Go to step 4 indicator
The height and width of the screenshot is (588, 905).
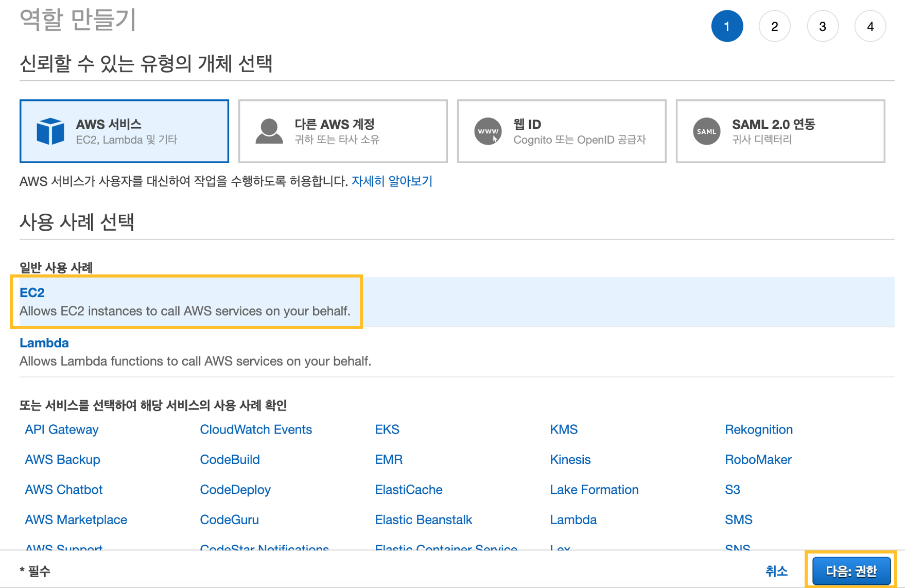[x=870, y=26]
